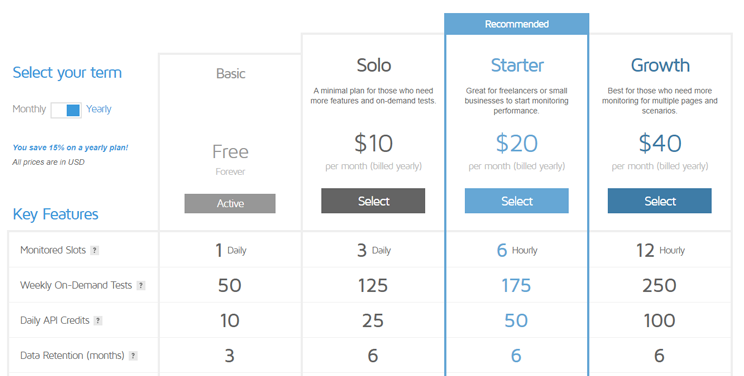
Task: Click the Key Features heading
Action: pos(56,215)
